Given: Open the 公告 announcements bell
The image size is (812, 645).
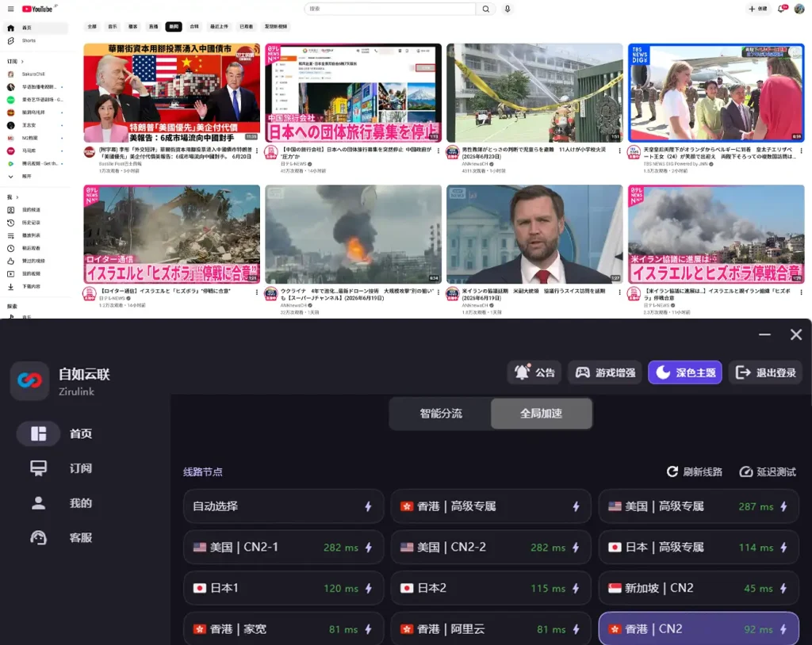Looking at the screenshot, I should point(534,372).
